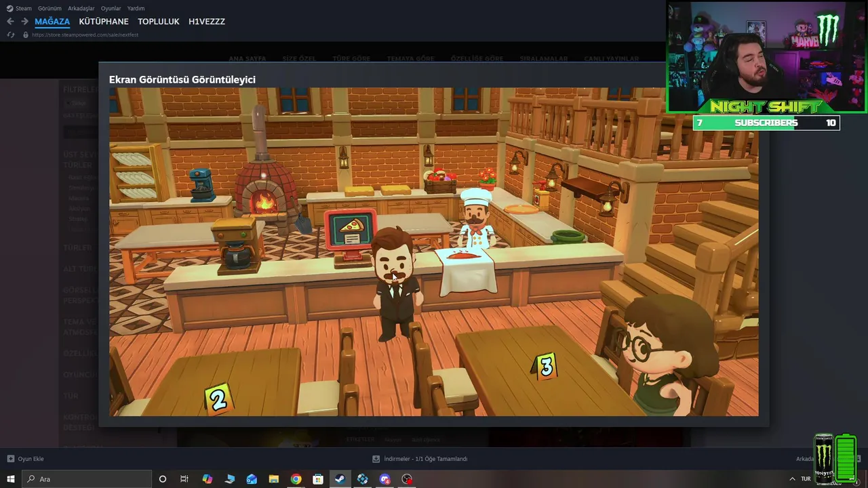Open the Windows Start menu

coord(11,479)
